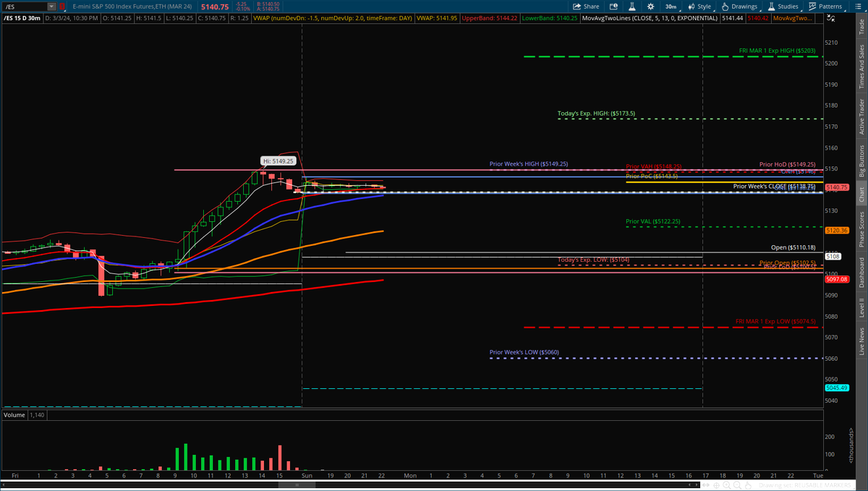Screen dimensions: 868x491
Task: Open the 30m timeframe selector
Action: click(x=671, y=7)
